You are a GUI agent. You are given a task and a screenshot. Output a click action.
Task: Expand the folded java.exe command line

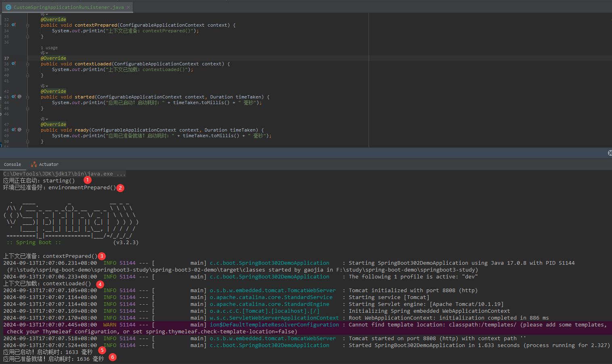point(65,174)
